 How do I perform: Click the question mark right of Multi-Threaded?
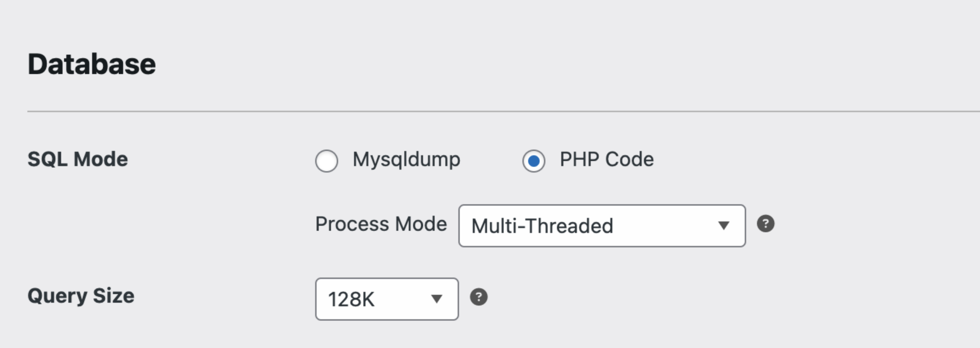765,224
